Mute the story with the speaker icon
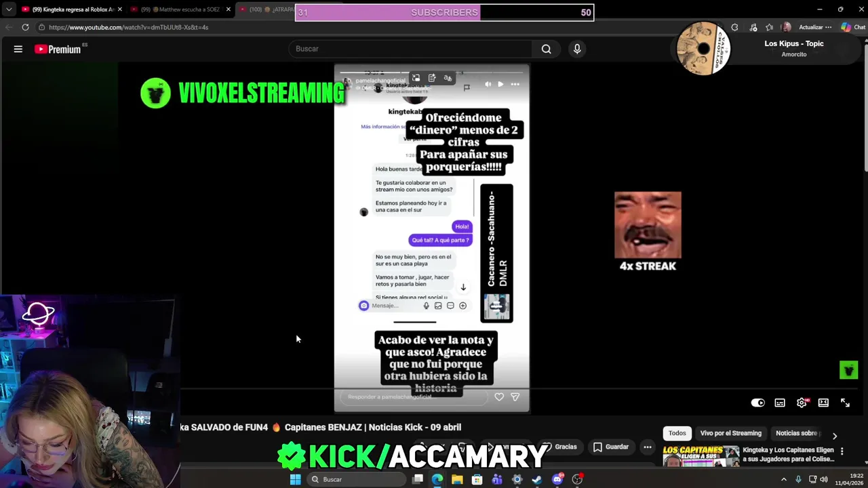Image resolution: width=868 pixels, height=488 pixels. click(488, 84)
